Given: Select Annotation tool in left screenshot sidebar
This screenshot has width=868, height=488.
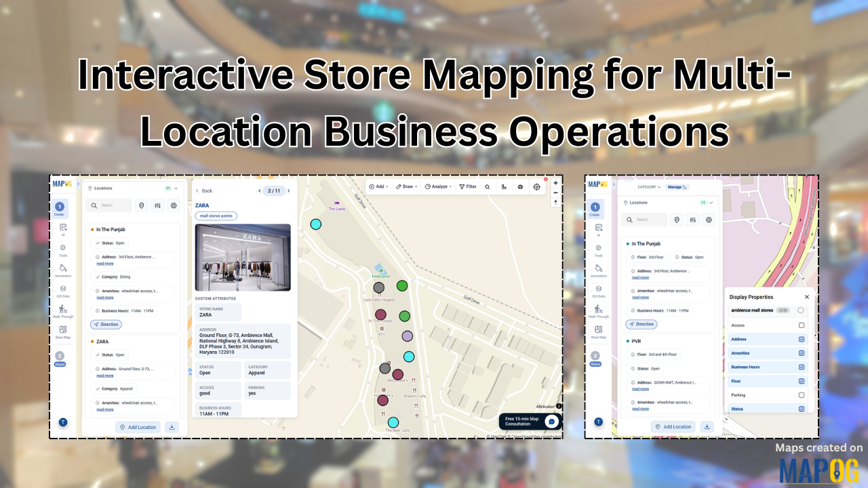Looking at the screenshot, I should tap(63, 270).
